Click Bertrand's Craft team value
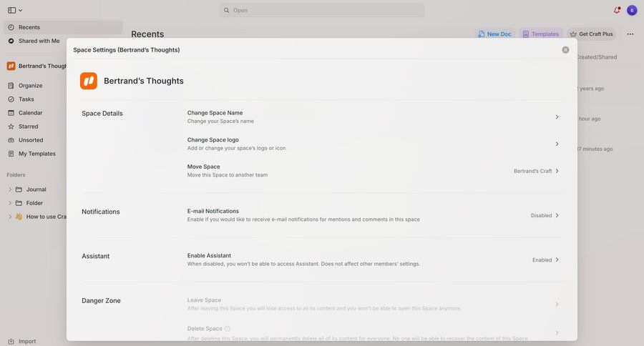This screenshot has width=644, height=346. tap(532, 171)
